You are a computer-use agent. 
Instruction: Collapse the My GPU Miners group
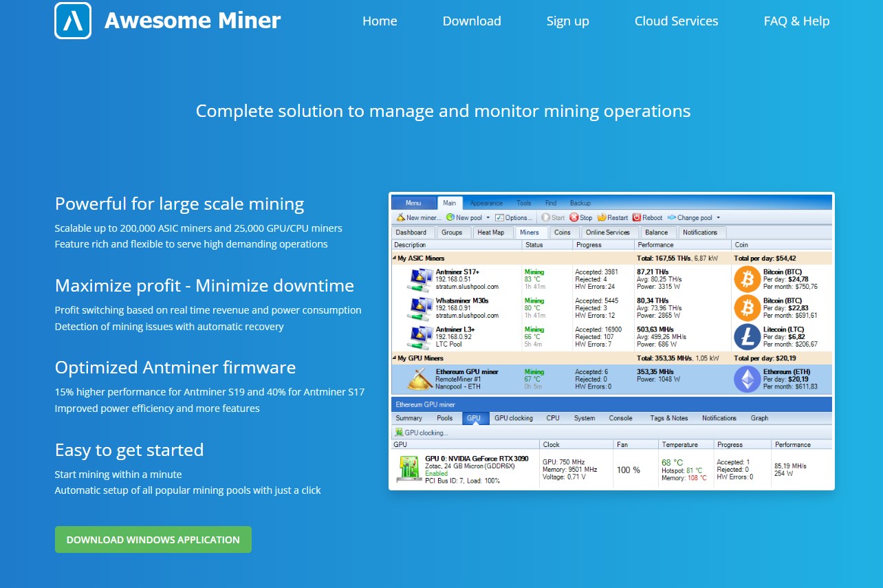coord(395,358)
